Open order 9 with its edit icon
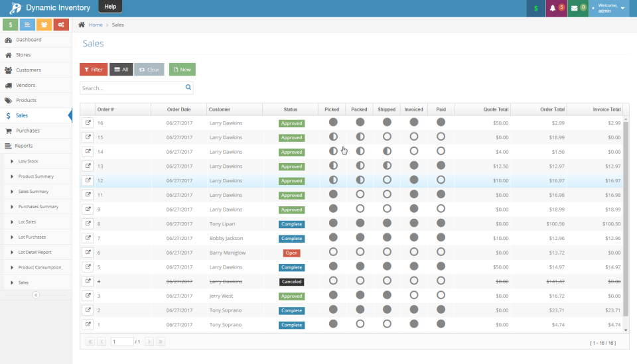This screenshot has height=364, width=637. pos(88,209)
